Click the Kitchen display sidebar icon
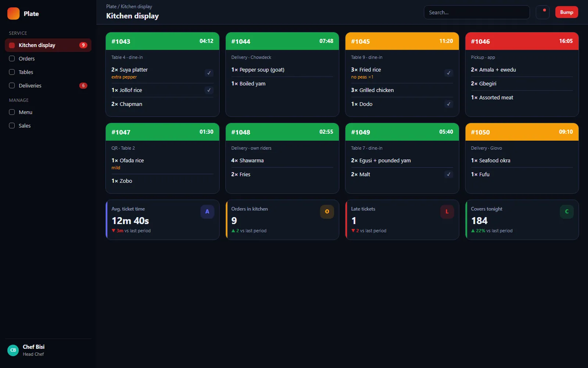 12,45
